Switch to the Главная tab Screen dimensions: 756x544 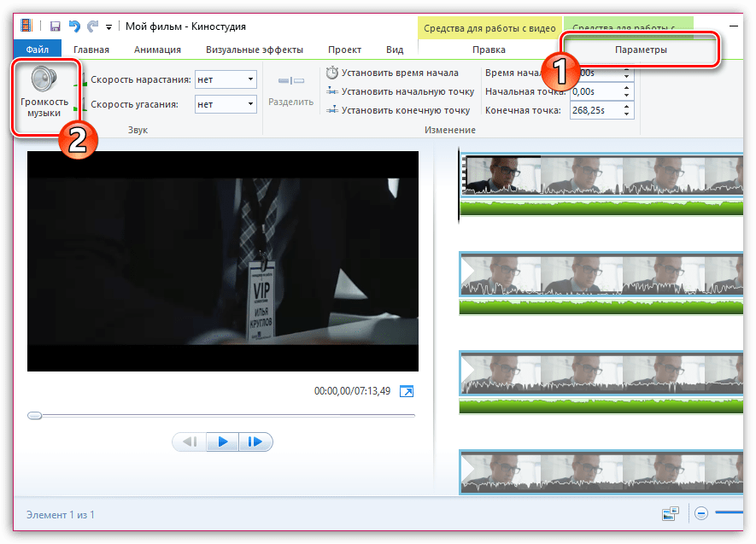coord(91,50)
